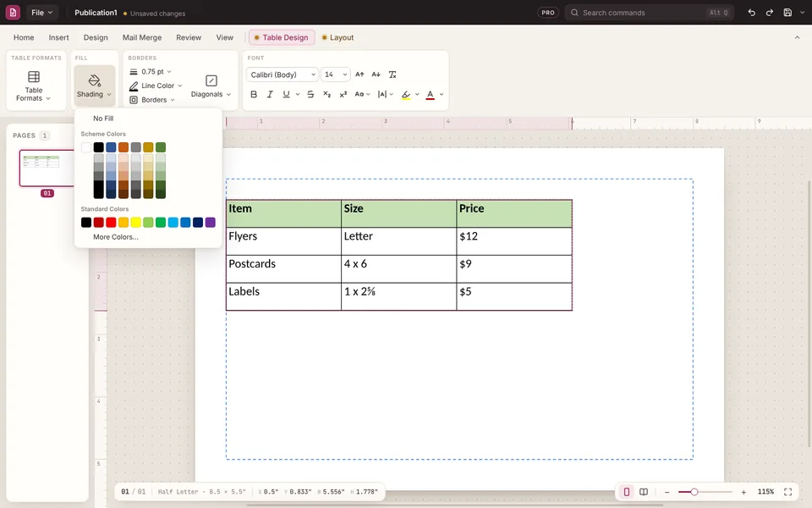The image size is (812, 508).
Task: Select page 01 thumbnail
Action: pyautogui.click(x=47, y=168)
